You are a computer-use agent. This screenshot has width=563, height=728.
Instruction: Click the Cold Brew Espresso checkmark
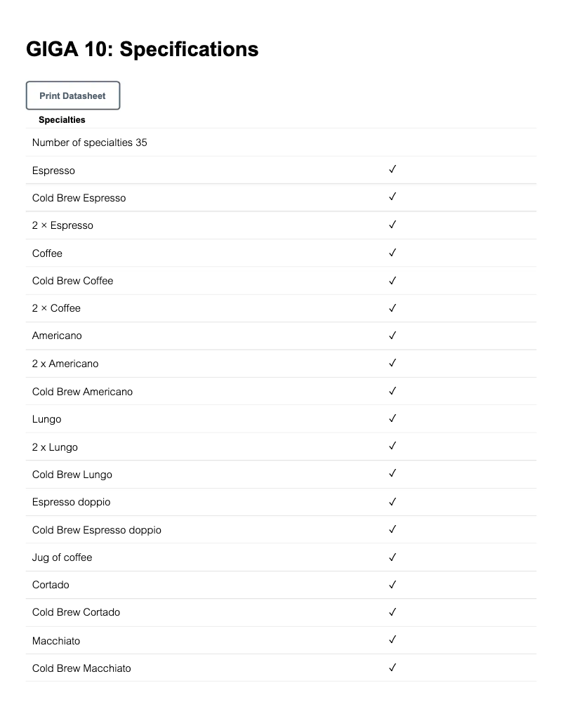392,197
